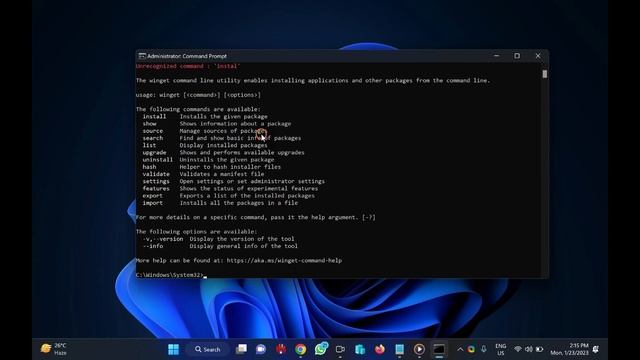Maximize the Command Prompt window
640x360 pixels.
pyautogui.click(x=517, y=56)
